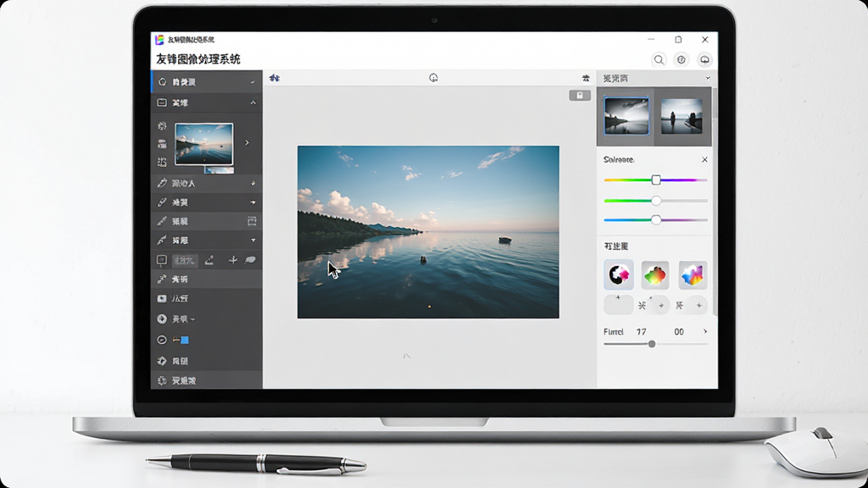The width and height of the screenshot is (868, 488).
Task: Click the arrow next to Flurrel 17 00
Action: pyautogui.click(x=704, y=331)
